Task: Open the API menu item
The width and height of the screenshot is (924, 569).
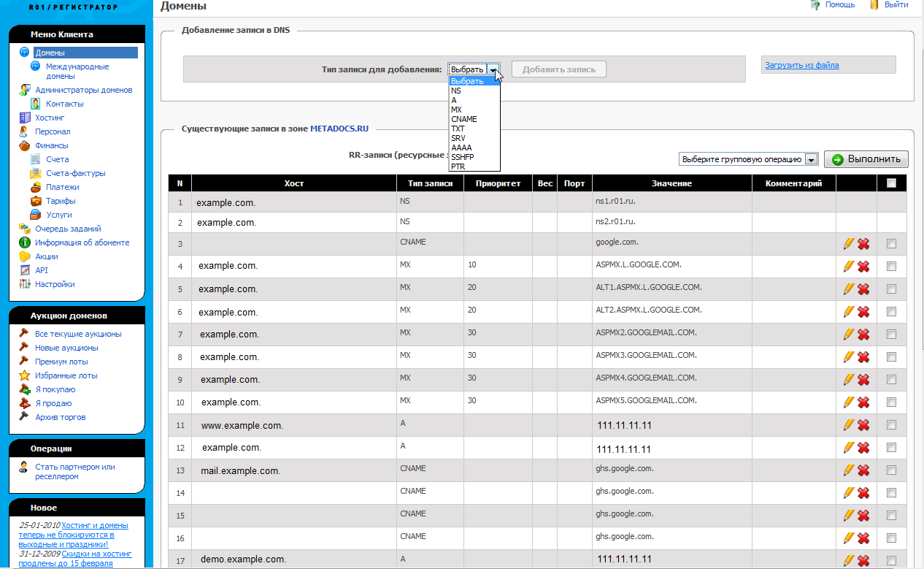Action: 42,270
